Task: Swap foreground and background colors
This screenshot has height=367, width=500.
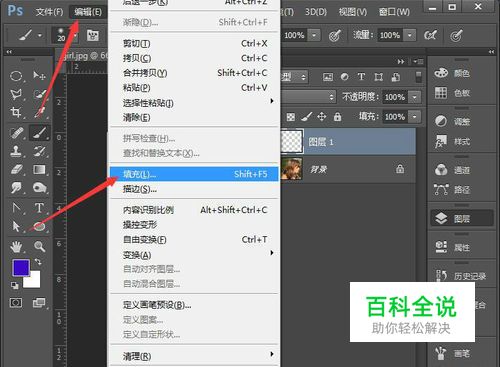Action: [38, 262]
